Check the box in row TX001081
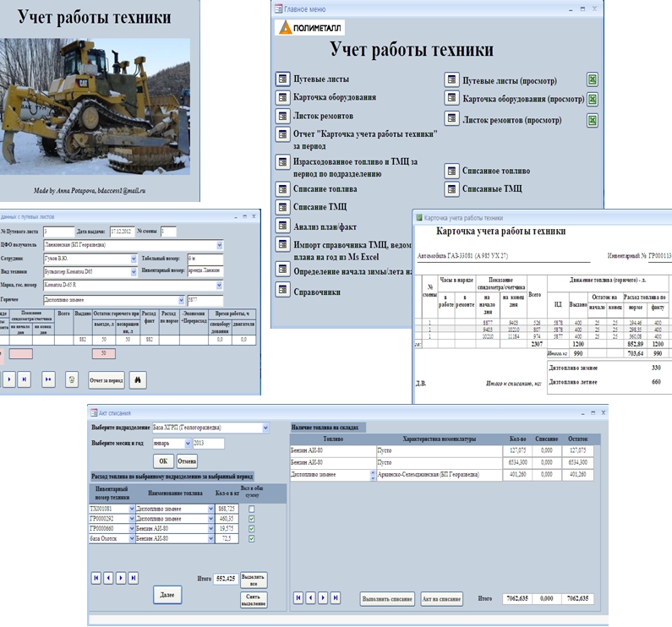 (252, 510)
